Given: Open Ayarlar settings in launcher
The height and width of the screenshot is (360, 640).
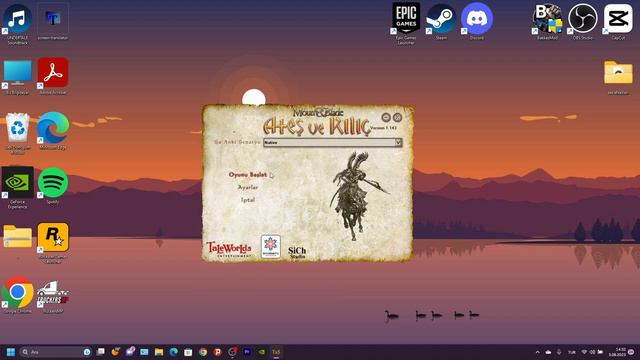Looking at the screenshot, I should (248, 187).
